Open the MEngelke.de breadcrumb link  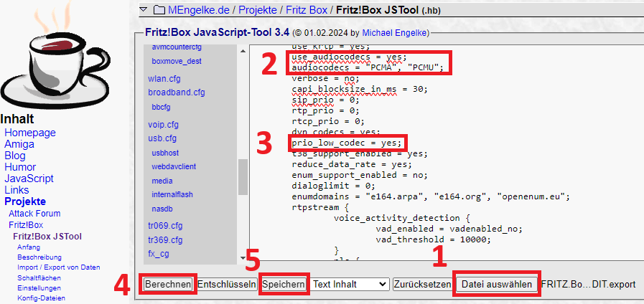point(198,10)
